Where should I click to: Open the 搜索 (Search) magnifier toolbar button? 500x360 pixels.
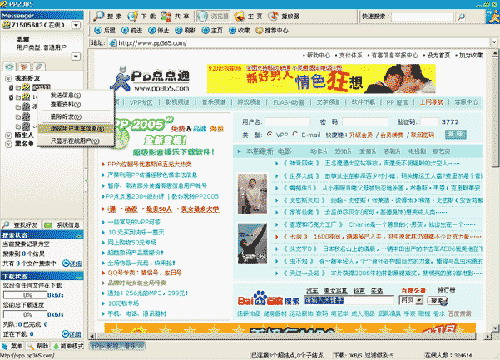click(108, 16)
